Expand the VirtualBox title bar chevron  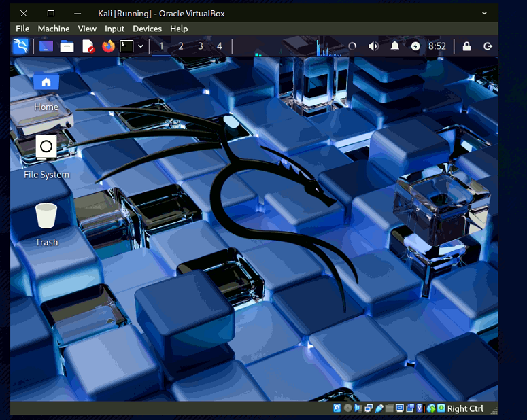point(485,13)
